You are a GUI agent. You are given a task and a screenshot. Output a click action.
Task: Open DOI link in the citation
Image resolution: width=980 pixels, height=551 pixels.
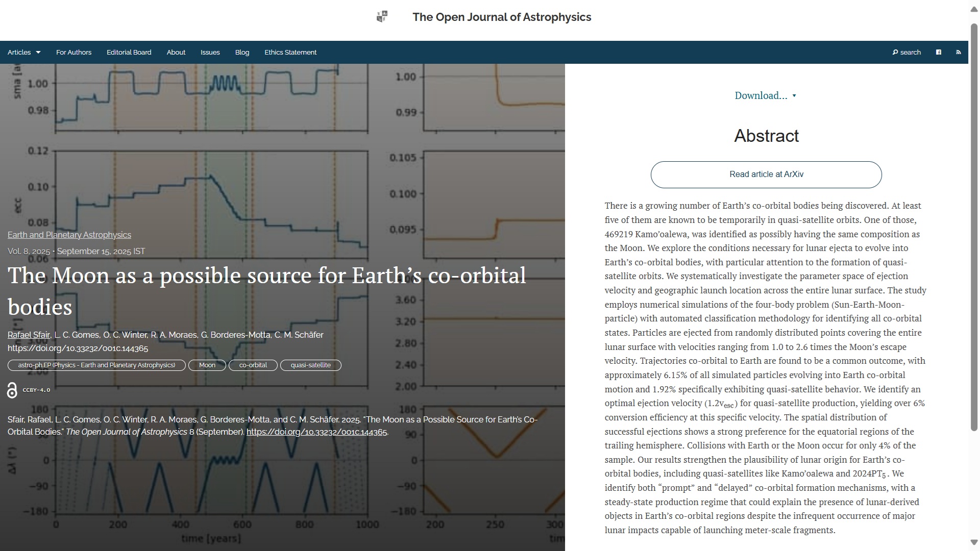pyautogui.click(x=316, y=432)
